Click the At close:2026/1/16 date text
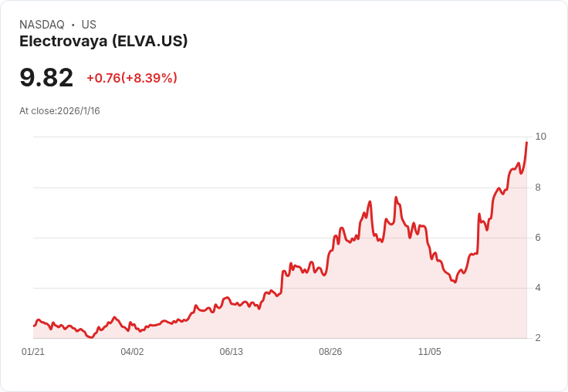568x392 pixels. coord(59,111)
